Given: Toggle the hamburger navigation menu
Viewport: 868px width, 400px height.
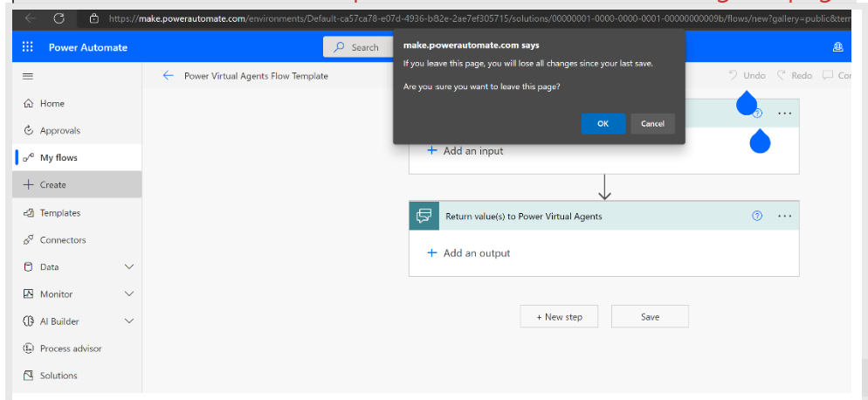Looking at the screenshot, I should coord(28,77).
